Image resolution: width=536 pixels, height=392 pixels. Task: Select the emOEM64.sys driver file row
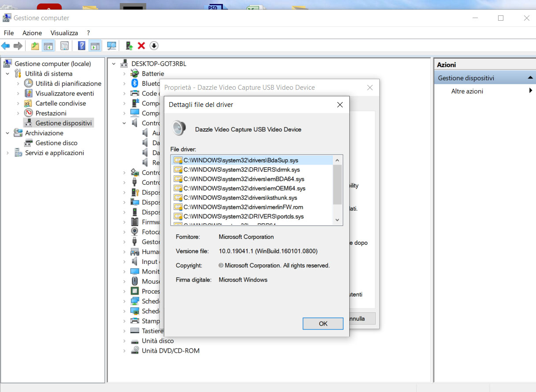tap(252, 188)
